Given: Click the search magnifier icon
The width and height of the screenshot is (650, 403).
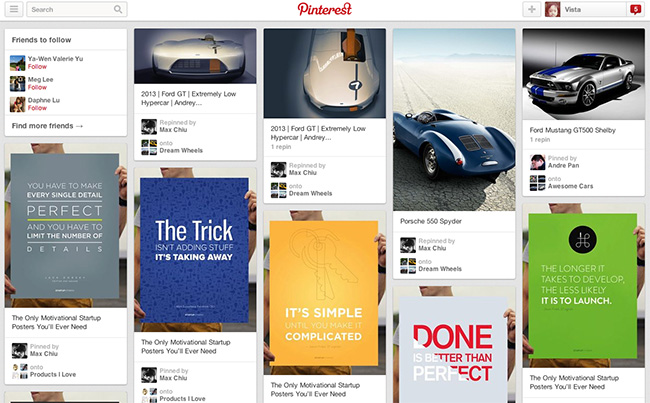Looking at the screenshot, I should (x=118, y=9).
